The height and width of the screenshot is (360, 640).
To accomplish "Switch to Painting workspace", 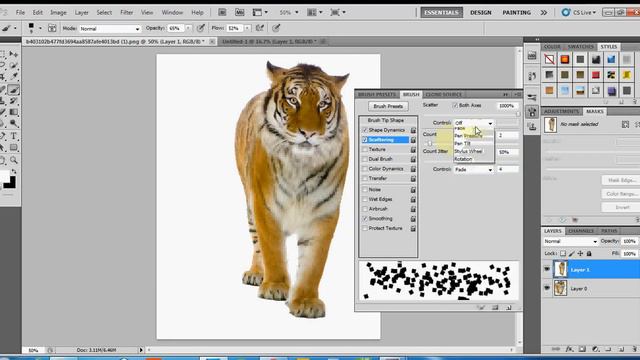I will click(516, 13).
